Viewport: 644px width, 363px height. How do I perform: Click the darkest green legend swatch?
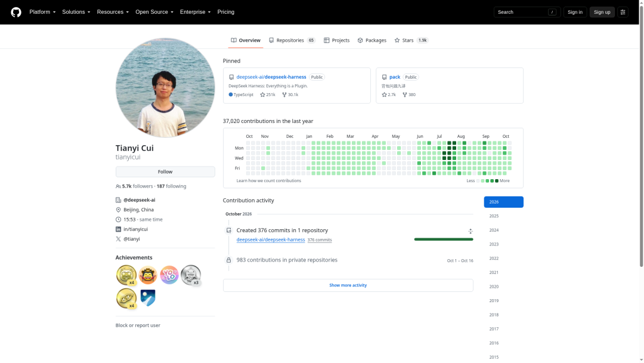[497, 181]
